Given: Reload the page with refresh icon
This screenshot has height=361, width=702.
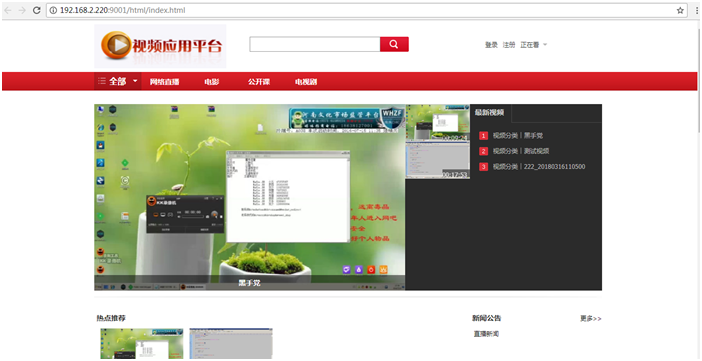Looking at the screenshot, I should [x=37, y=10].
